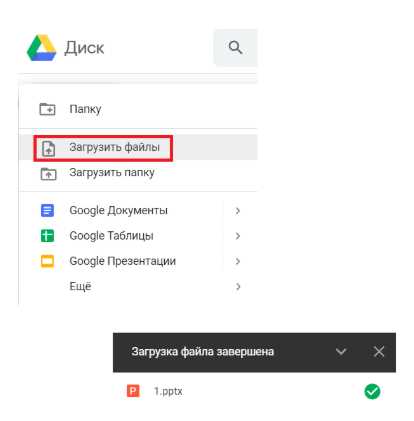Expand the Ещё submenu arrow
This screenshot has height=421, width=414.
pos(238,287)
